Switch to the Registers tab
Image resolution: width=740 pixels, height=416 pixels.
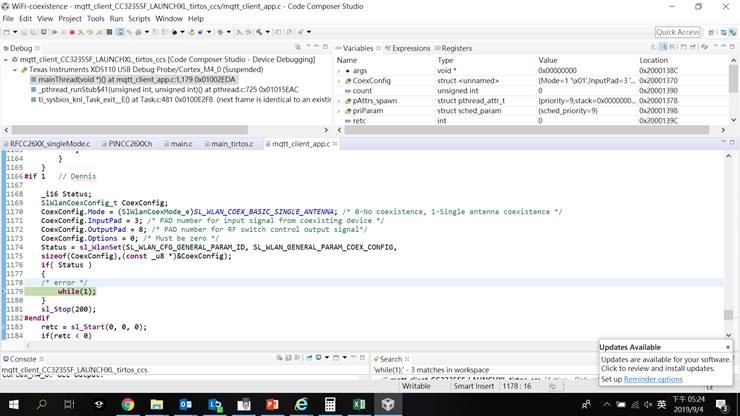click(x=453, y=48)
